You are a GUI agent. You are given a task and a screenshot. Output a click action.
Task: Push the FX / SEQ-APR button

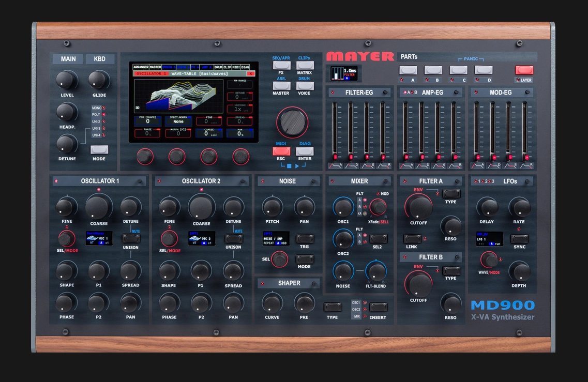[281, 65]
